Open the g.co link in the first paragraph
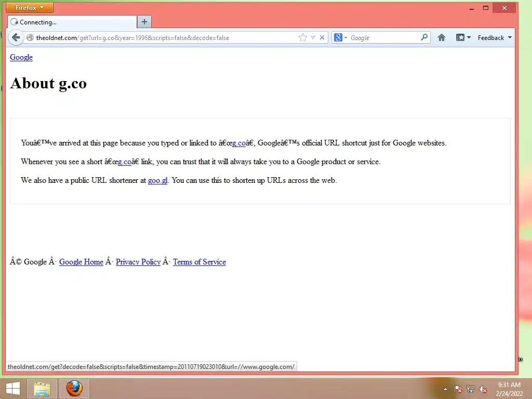532x399 pixels. pyautogui.click(x=239, y=143)
